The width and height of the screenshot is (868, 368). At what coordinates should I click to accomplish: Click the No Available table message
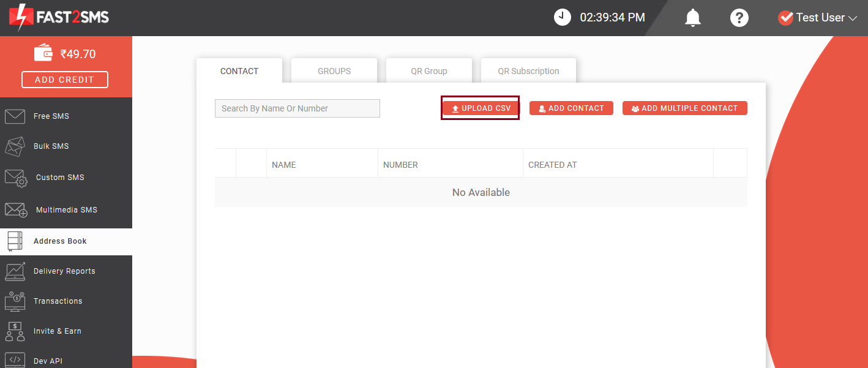[x=481, y=192]
